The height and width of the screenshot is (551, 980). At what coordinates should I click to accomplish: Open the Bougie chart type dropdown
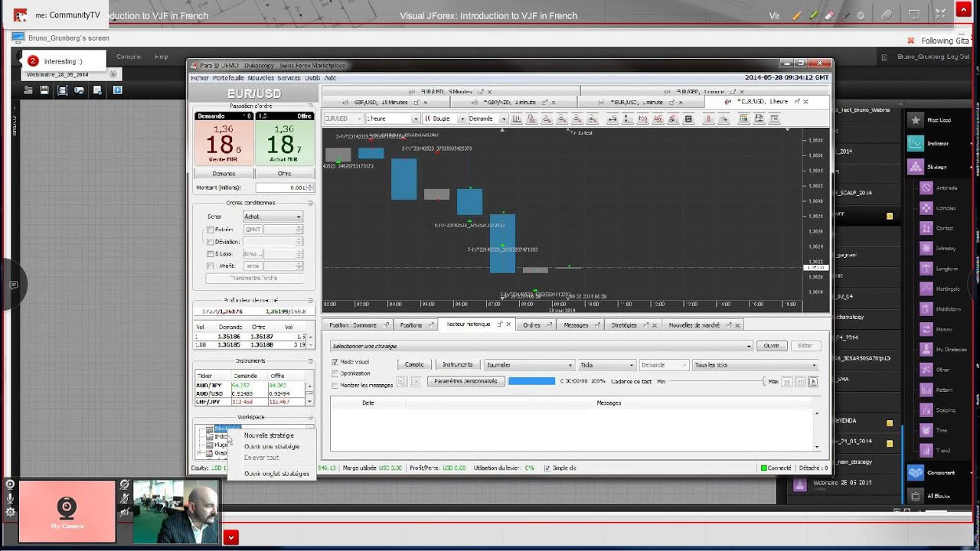click(x=443, y=119)
